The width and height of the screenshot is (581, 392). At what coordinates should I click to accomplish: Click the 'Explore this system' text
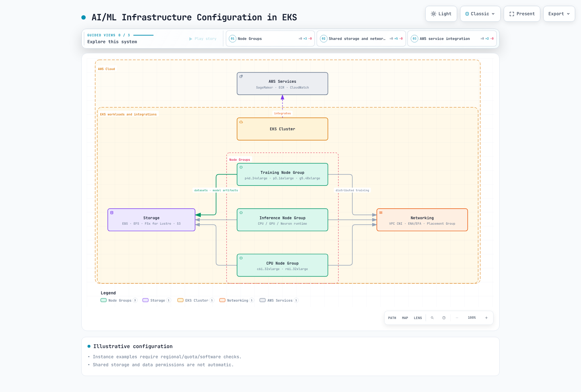(x=112, y=42)
